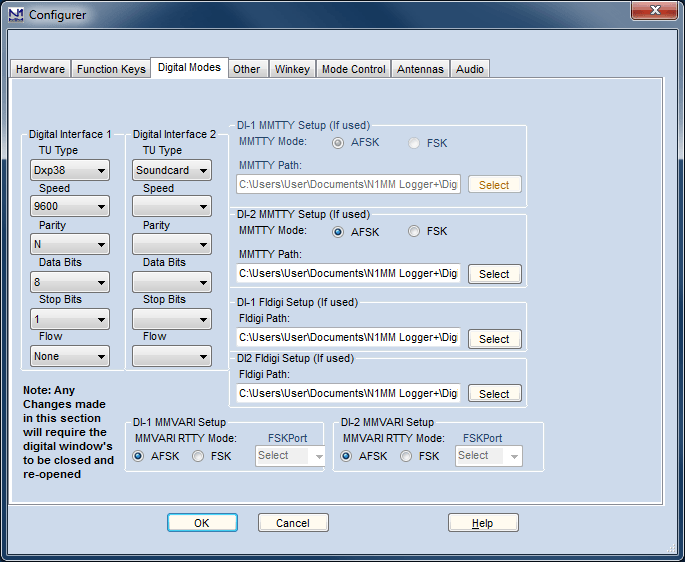The width and height of the screenshot is (685, 562).
Task: Click the DI-1 Fldigi Path field
Action: pos(348,337)
